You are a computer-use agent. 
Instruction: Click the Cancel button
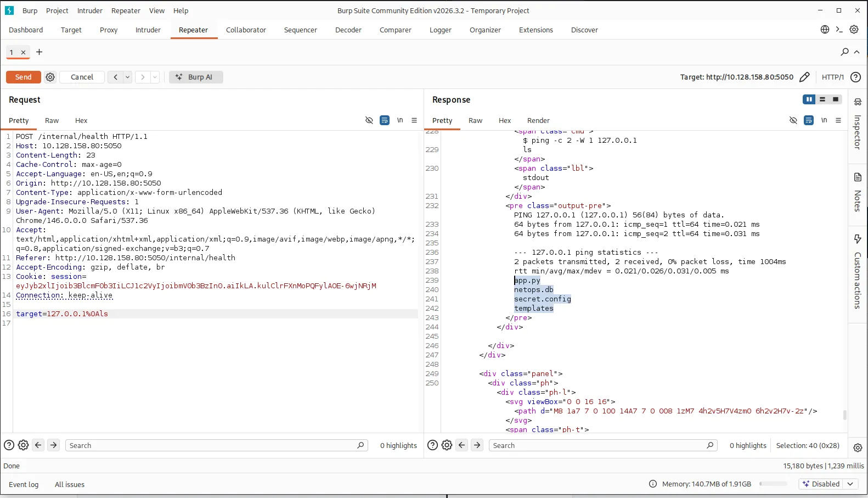pos(82,77)
